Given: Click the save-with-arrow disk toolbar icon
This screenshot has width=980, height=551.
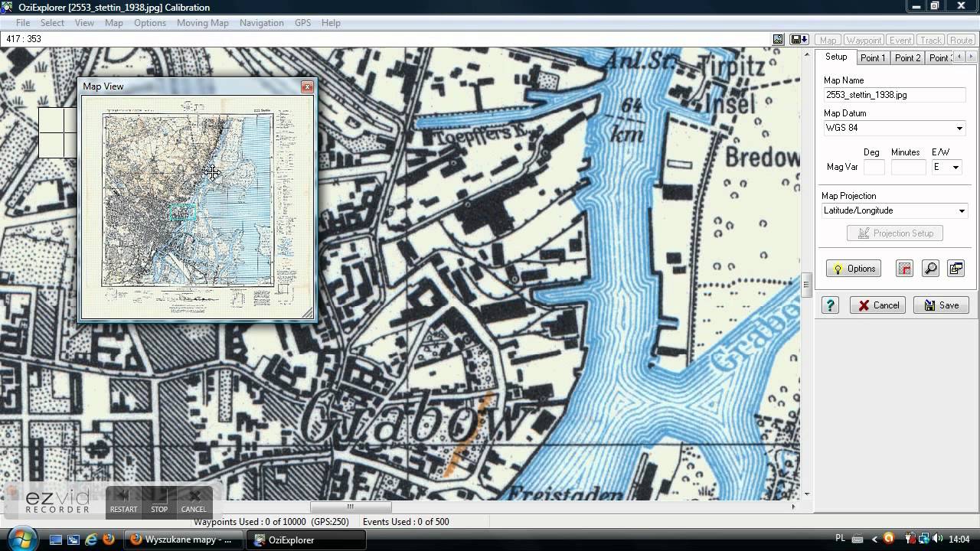Looking at the screenshot, I should (x=799, y=39).
